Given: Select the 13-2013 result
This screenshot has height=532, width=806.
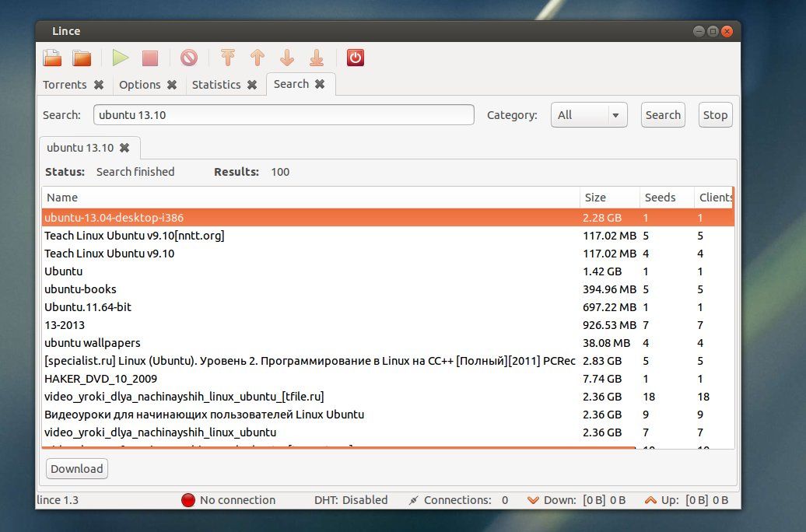Looking at the screenshot, I should coord(387,325).
